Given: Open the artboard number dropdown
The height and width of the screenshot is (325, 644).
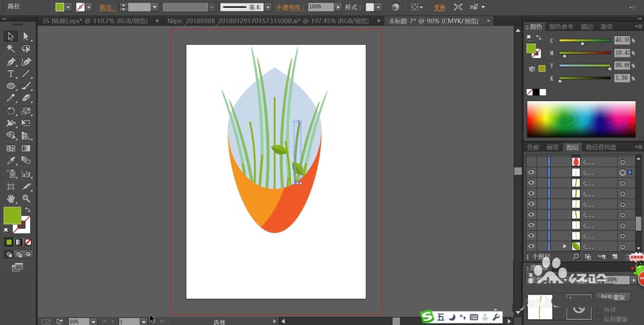Looking at the screenshot, I should pyautogui.click(x=144, y=321).
